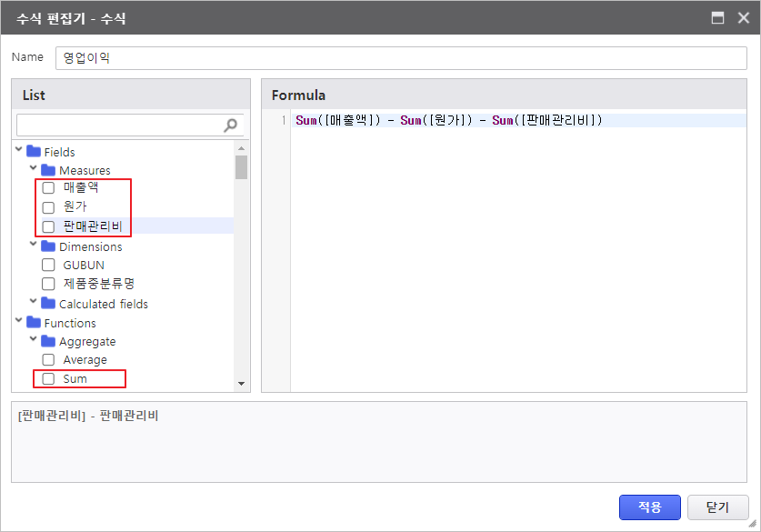
Task: Click the Dimensions folder label
Action: 91,246
